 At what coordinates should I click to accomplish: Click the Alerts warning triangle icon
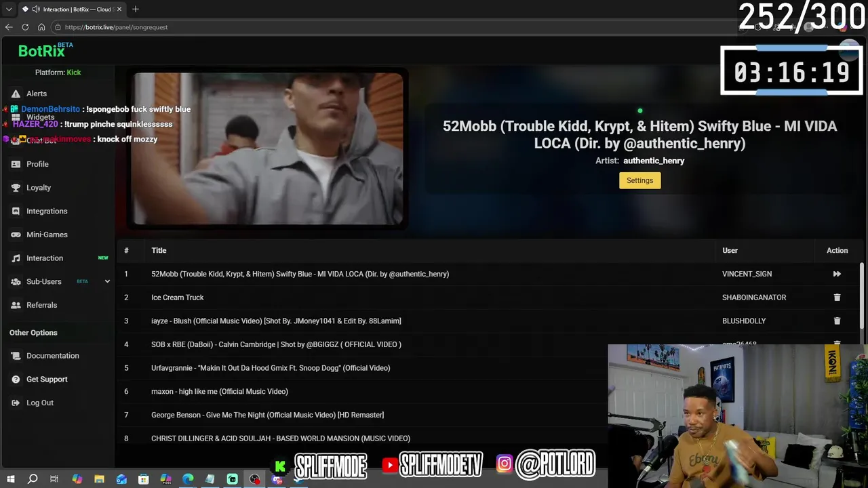(16, 94)
